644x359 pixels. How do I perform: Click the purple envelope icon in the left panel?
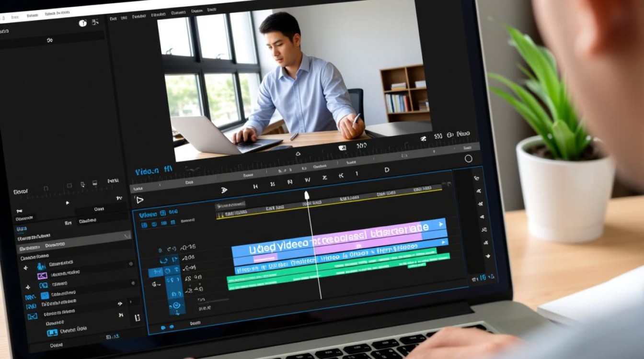pyautogui.click(x=42, y=276)
